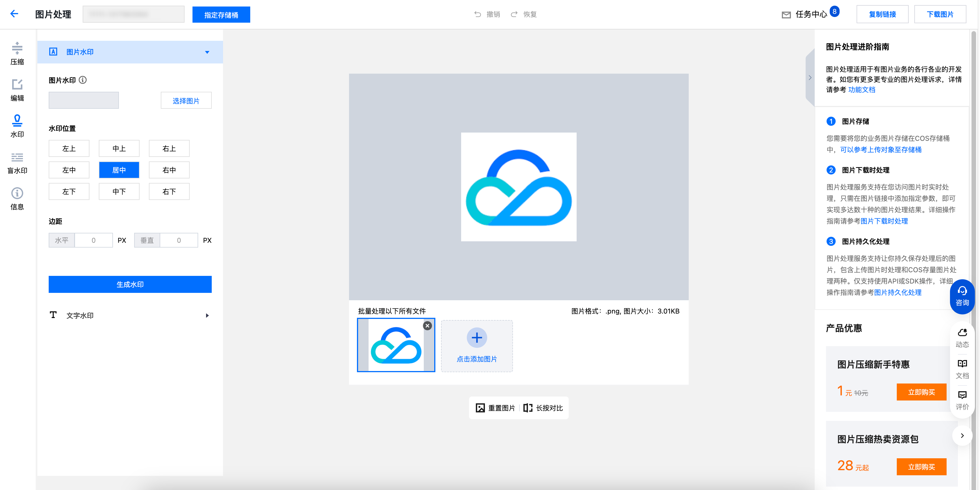Click the 点击添加图片 text

click(477, 359)
